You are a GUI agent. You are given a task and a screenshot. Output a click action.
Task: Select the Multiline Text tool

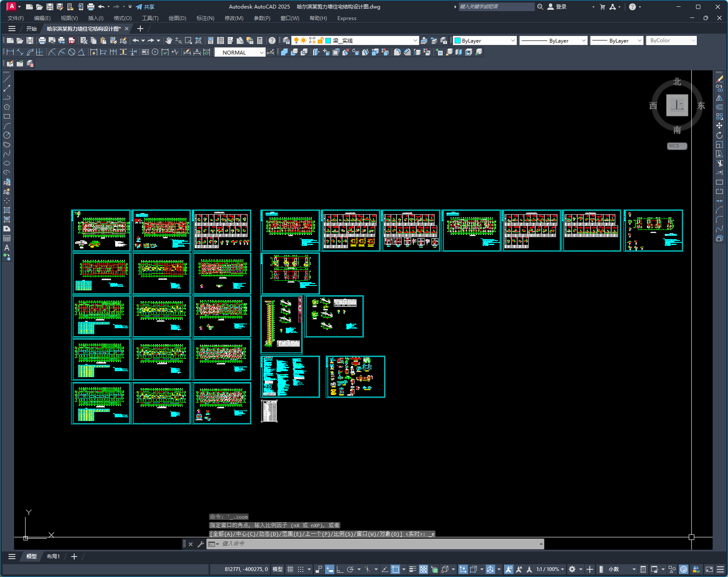(7, 248)
